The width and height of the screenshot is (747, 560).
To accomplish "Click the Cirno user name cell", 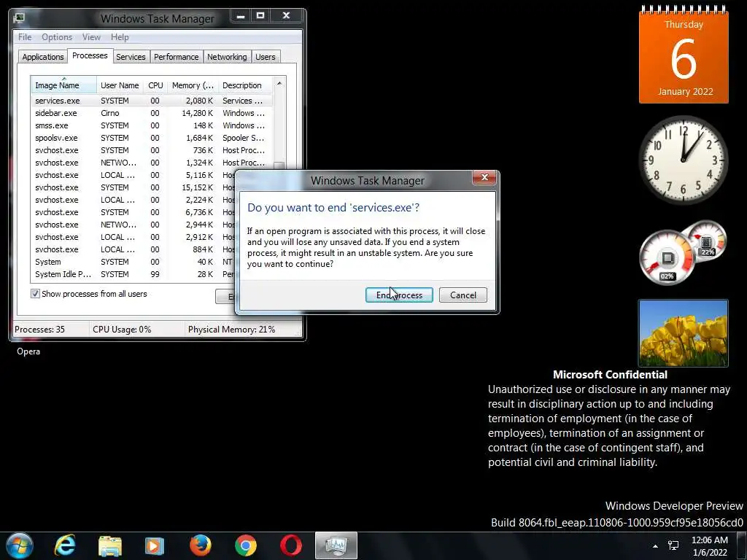I will tap(110, 113).
